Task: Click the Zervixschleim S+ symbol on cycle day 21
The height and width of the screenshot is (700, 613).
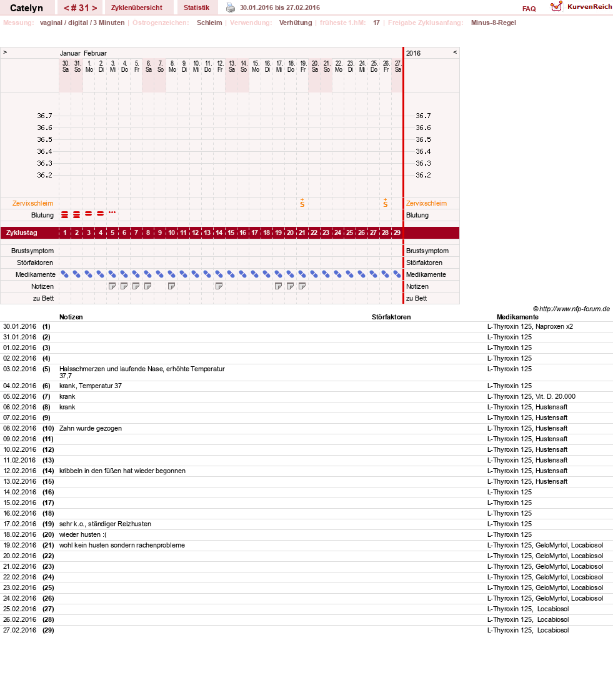Action: tap(302, 203)
